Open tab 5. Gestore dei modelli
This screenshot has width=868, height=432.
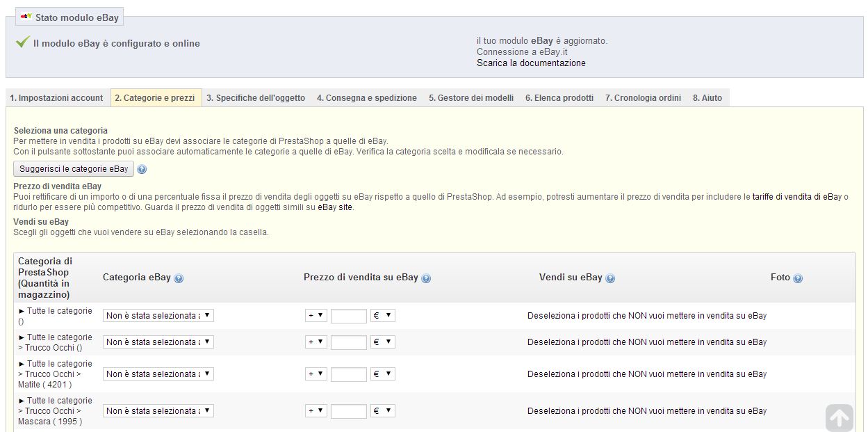[471, 98]
